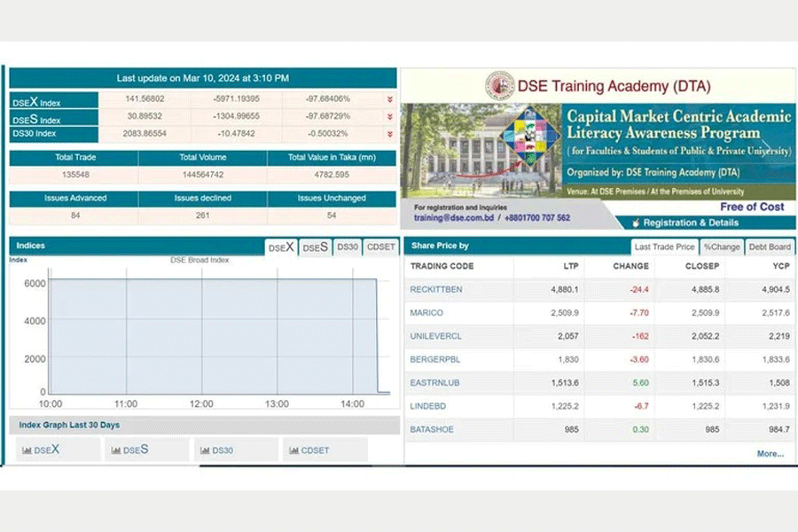Select the %Change share price tab
Viewport: 798px width, 532px height.
pyautogui.click(x=721, y=247)
